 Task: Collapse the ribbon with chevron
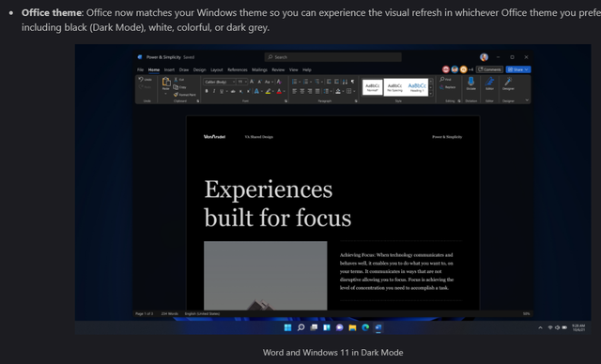coord(527,99)
